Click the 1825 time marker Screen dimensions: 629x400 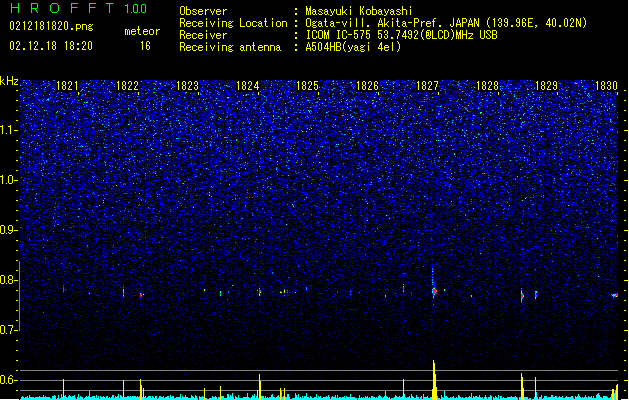tap(307, 86)
